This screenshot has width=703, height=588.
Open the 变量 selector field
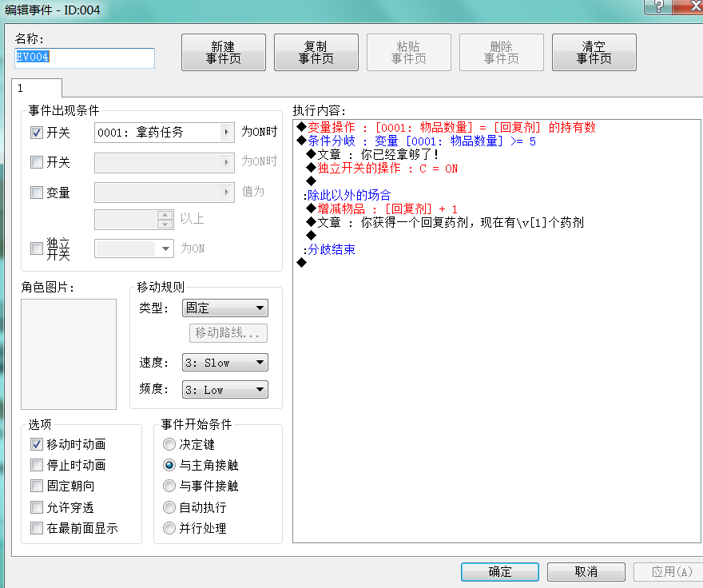point(164,192)
